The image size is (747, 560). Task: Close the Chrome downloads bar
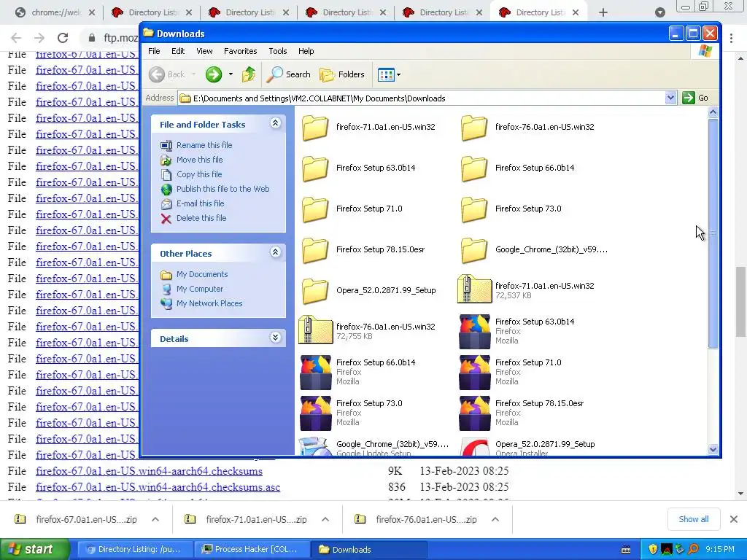734,519
